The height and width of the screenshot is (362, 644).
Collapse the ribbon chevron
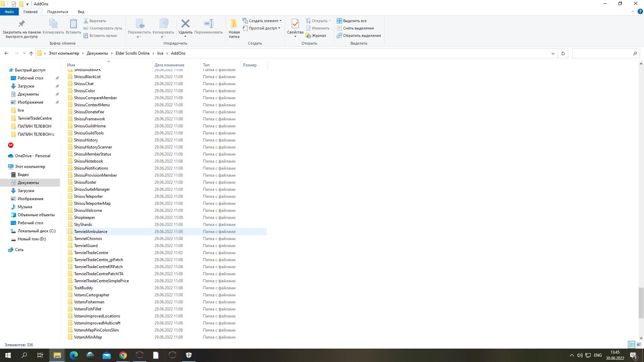633,11
